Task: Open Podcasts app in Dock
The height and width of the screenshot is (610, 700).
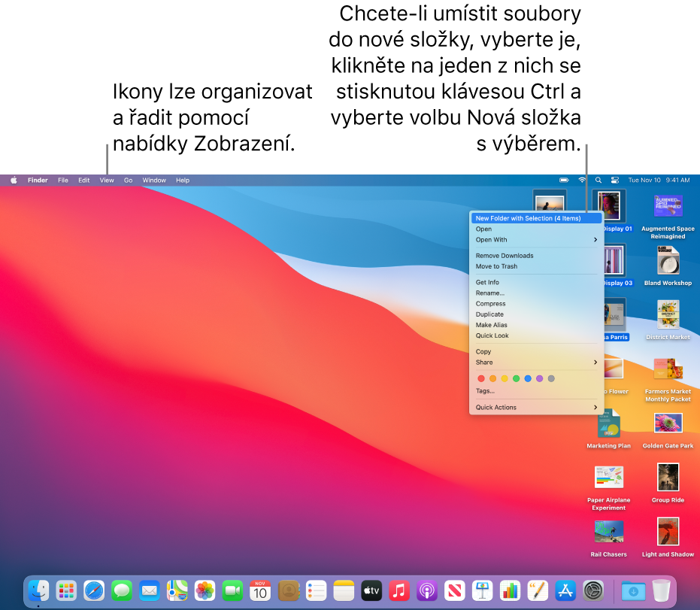Action: (427, 590)
